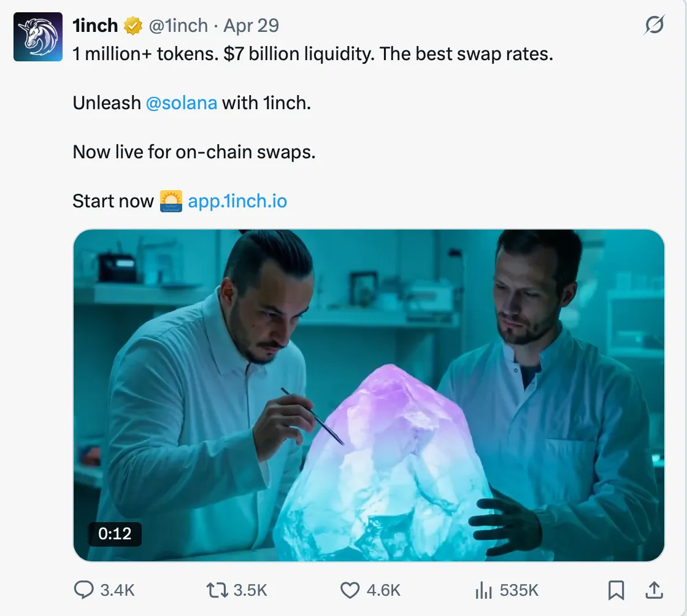Click the 0:12 video duration badge
The image size is (687, 616).
[115, 534]
